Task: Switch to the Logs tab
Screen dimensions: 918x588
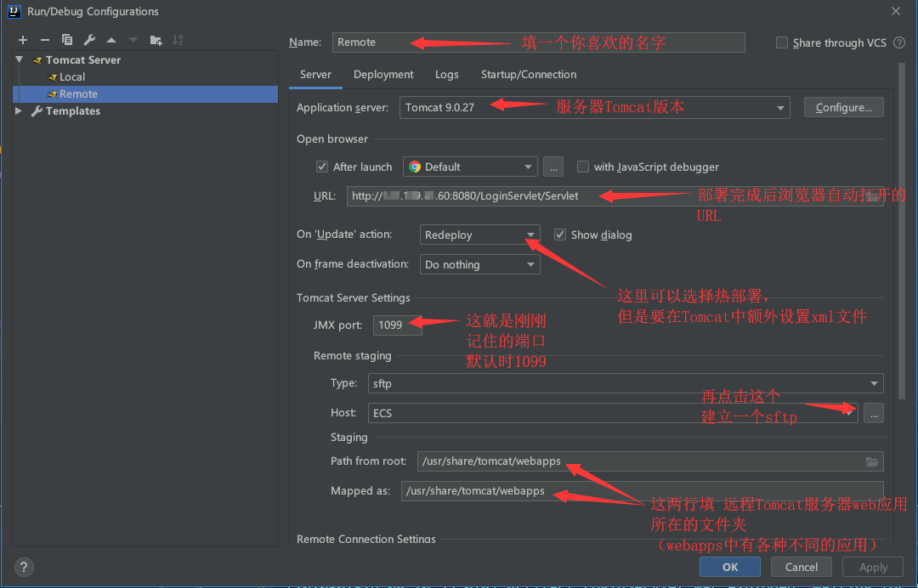Action: pos(447,75)
